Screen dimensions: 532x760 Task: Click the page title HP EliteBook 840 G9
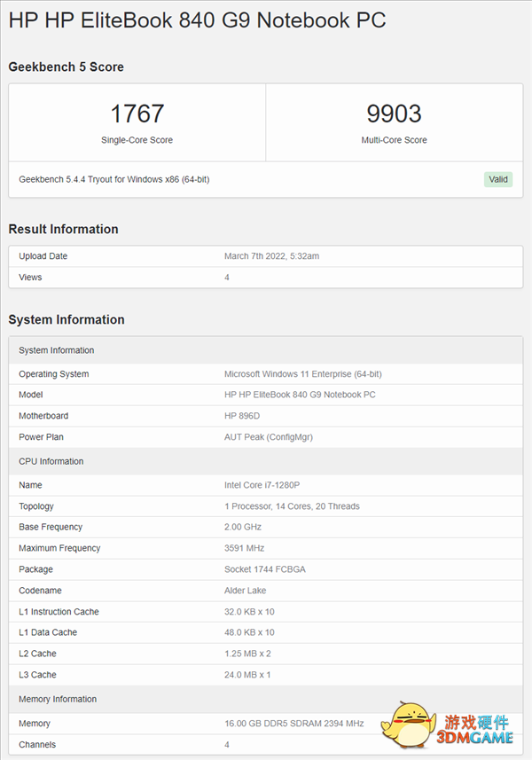[197, 20]
